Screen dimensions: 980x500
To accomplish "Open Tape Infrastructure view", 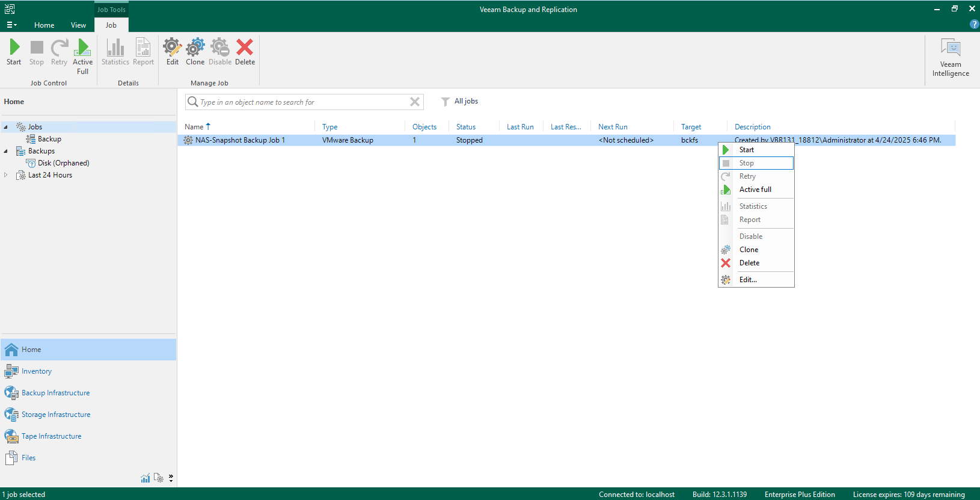I will coord(88,436).
